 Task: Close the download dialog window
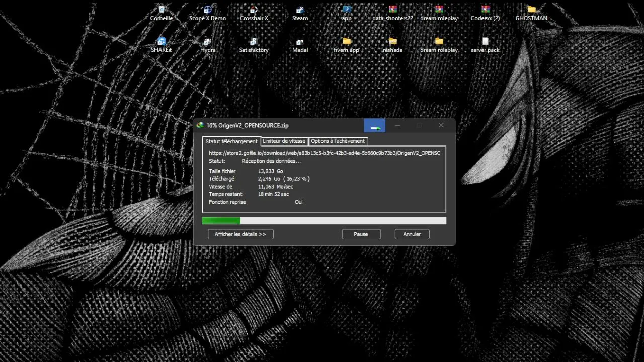[x=441, y=125]
